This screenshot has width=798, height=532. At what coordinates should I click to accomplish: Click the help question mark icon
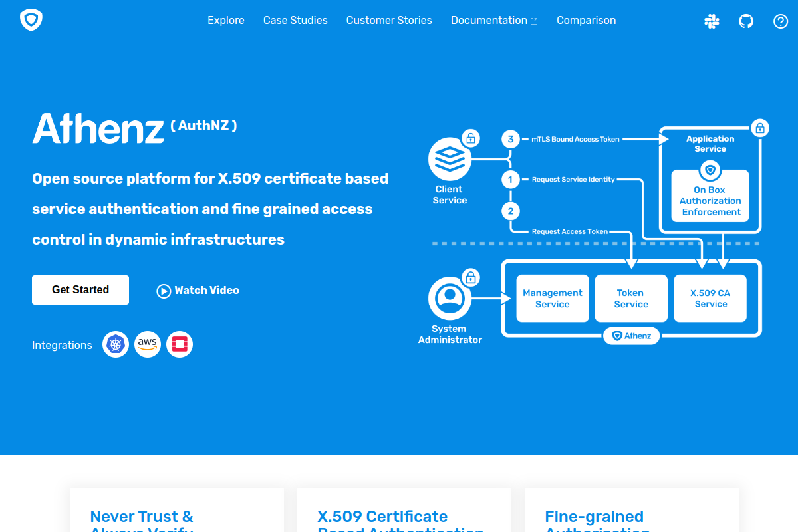[x=781, y=21]
